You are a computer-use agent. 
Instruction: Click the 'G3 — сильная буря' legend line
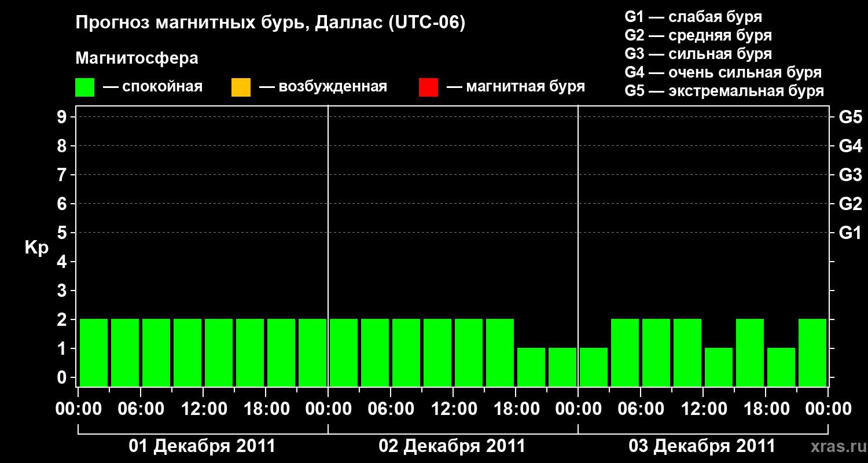pyautogui.click(x=698, y=54)
